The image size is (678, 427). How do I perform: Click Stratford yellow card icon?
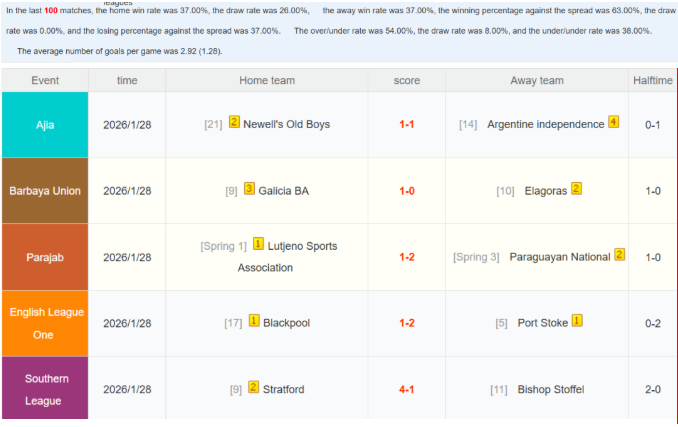pos(253,388)
